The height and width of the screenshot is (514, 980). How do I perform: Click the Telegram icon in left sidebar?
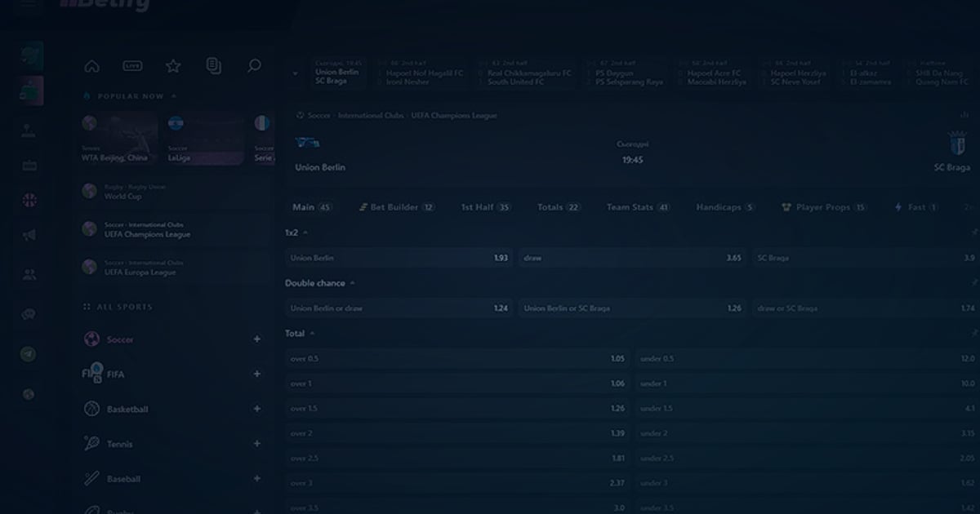coord(29,355)
